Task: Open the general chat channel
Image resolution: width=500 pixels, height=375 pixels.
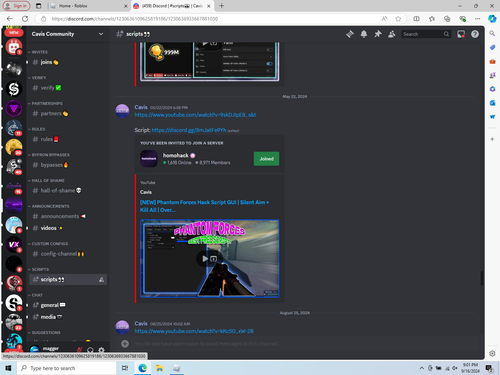Action: click(68, 305)
